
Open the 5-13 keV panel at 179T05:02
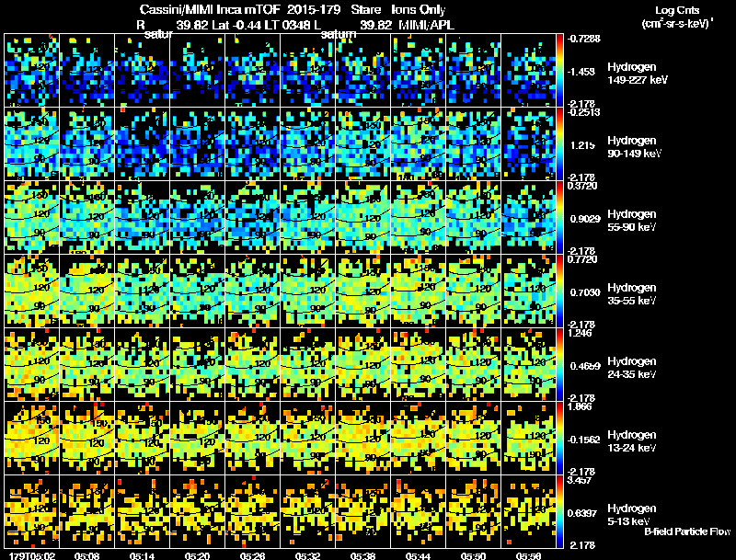(32, 511)
